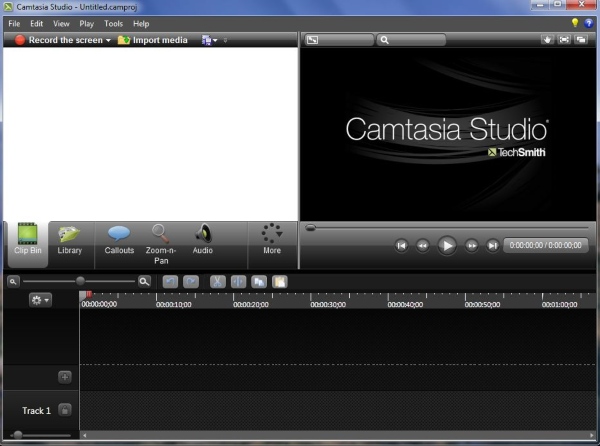This screenshot has height=446, width=600.
Task: Jump to previous clip
Action: [x=401, y=246]
